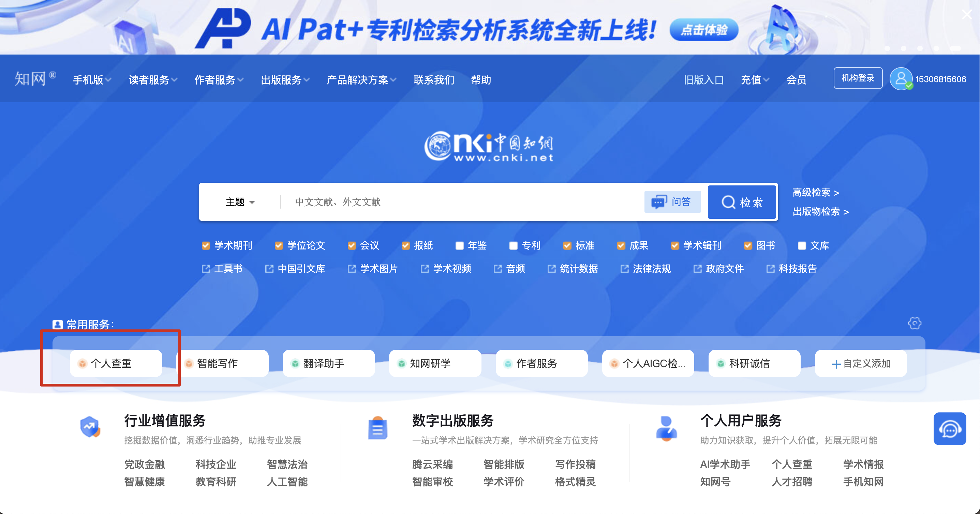The image size is (980, 514).
Task: Click the magnifier 检索 search button
Action: (x=742, y=202)
